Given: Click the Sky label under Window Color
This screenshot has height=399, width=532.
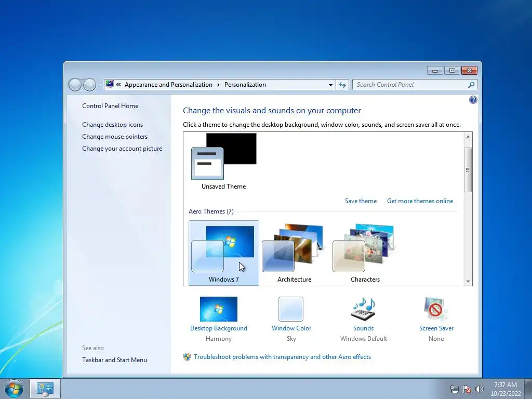Looking at the screenshot, I should point(291,339).
